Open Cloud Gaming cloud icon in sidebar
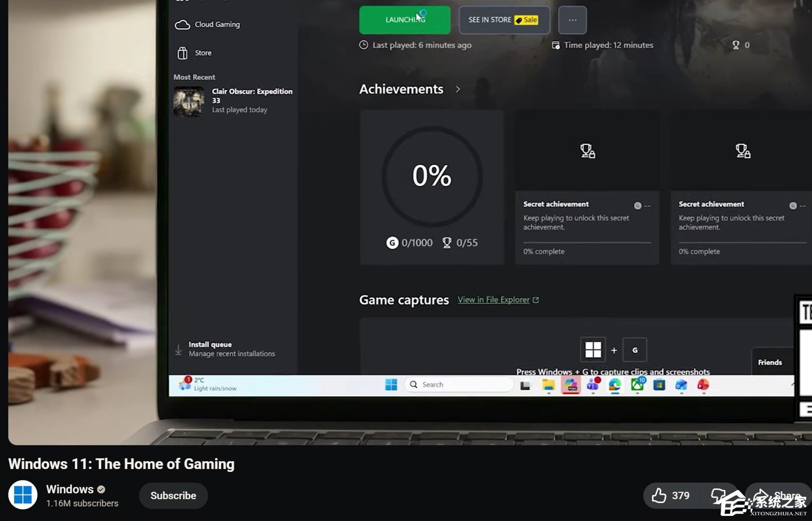Viewport: 812px width, 521px height. 182,25
